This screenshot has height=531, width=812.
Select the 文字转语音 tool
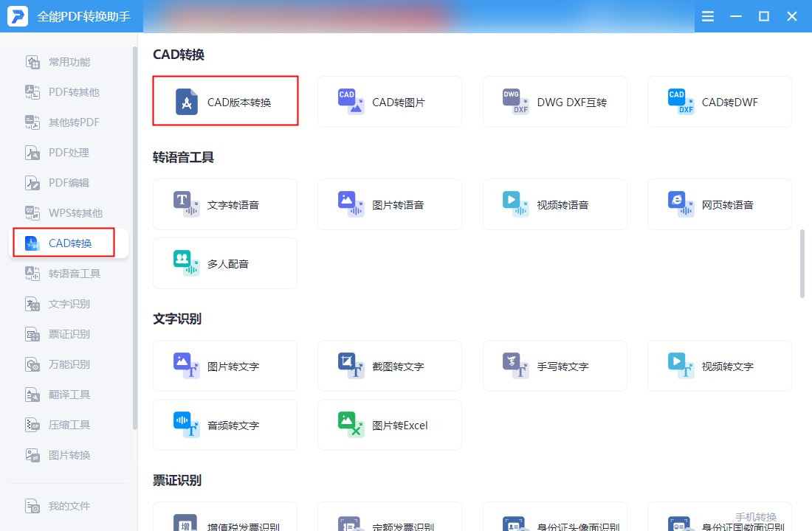tap(224, 204)
